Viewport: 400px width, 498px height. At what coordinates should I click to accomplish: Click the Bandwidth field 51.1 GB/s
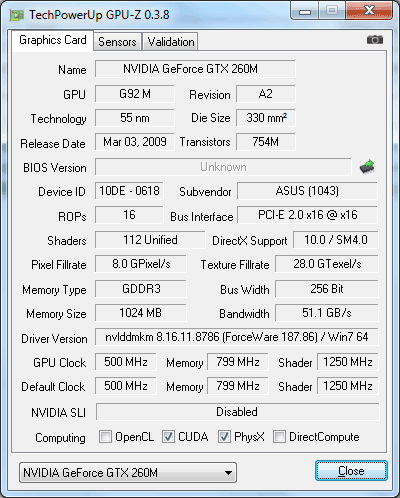327,313
